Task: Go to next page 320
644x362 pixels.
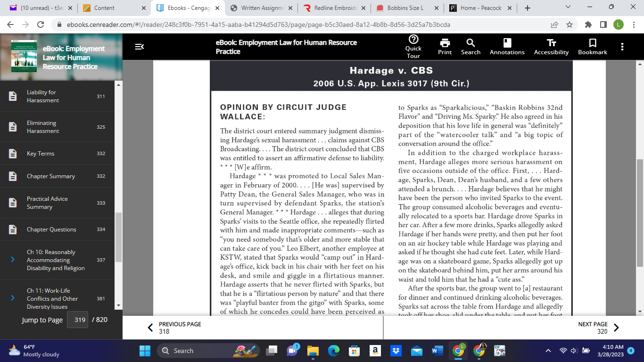Action: pos(598,328)
